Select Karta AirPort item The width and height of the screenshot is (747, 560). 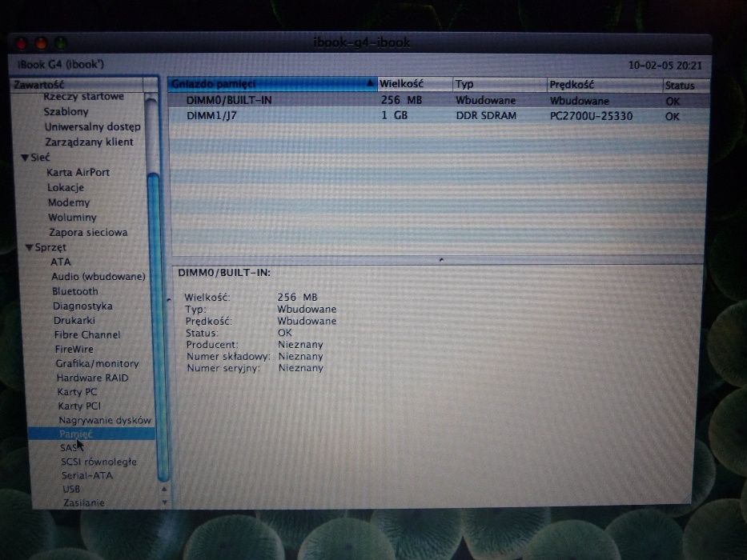pos(78,172)
